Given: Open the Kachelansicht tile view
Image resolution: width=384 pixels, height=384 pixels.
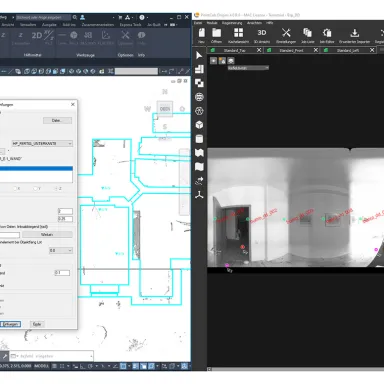Looking at the screenshot, I should tap(238, 33).
